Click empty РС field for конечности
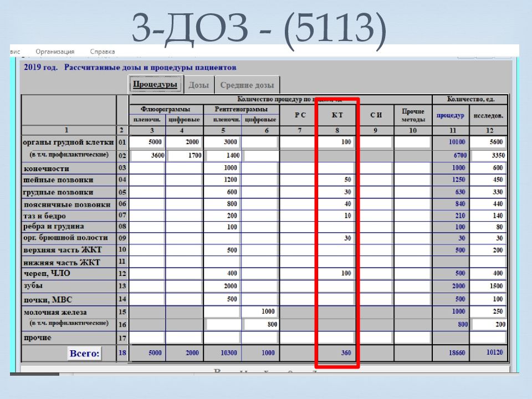Image resolution: width=532 pixels, height=399 pixels. 298,168
